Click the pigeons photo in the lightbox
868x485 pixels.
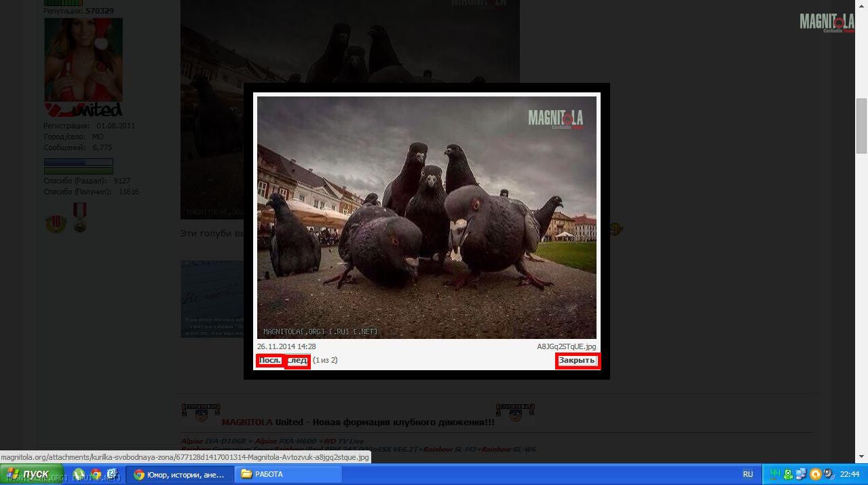[x=427, y=217]
